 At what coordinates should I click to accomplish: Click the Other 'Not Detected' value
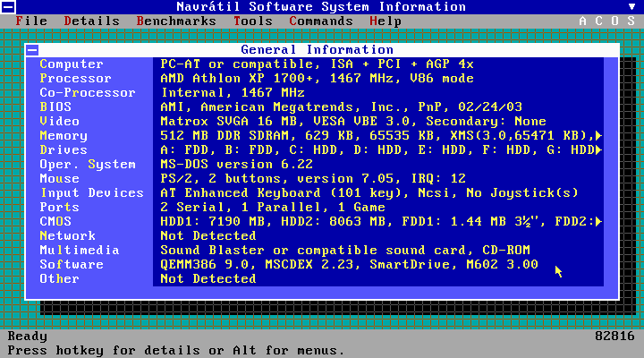tap(208, 278)
